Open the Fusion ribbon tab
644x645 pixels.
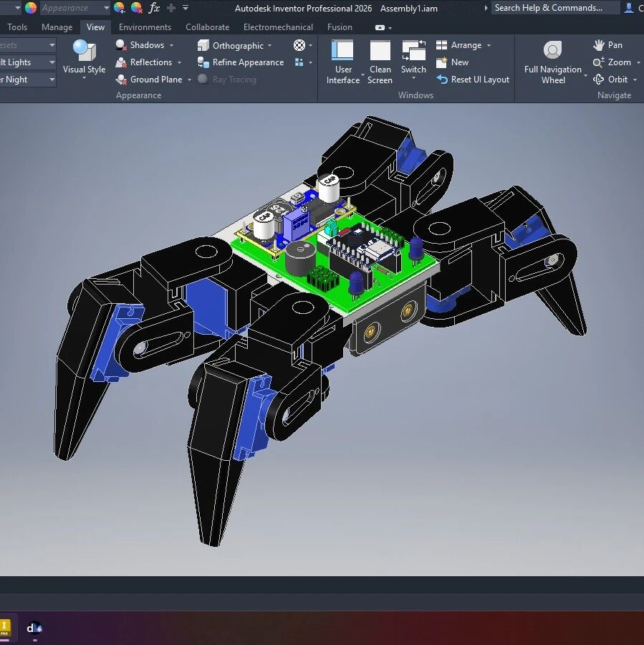[340, 27]
